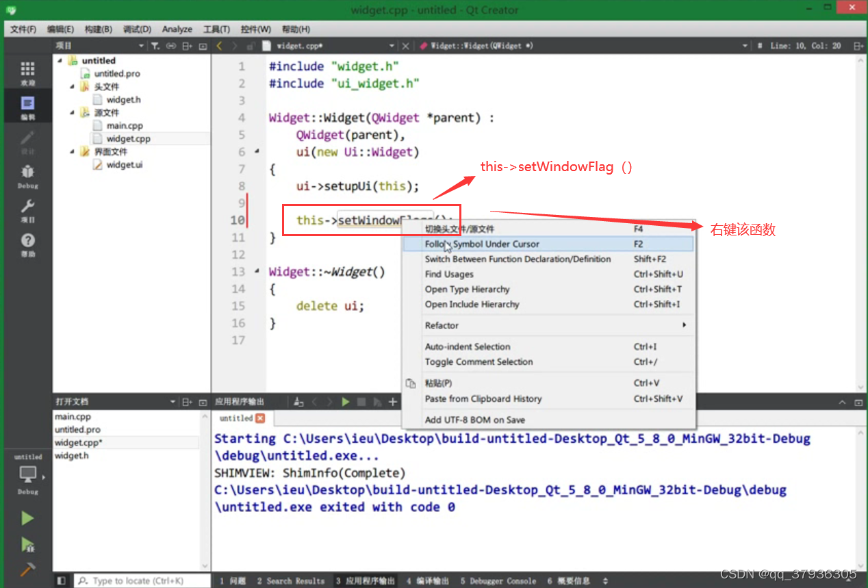The height and width of the screenshot is (588, 868).
Task: Open 2 Search Results pane
Action: coord(291,580)
